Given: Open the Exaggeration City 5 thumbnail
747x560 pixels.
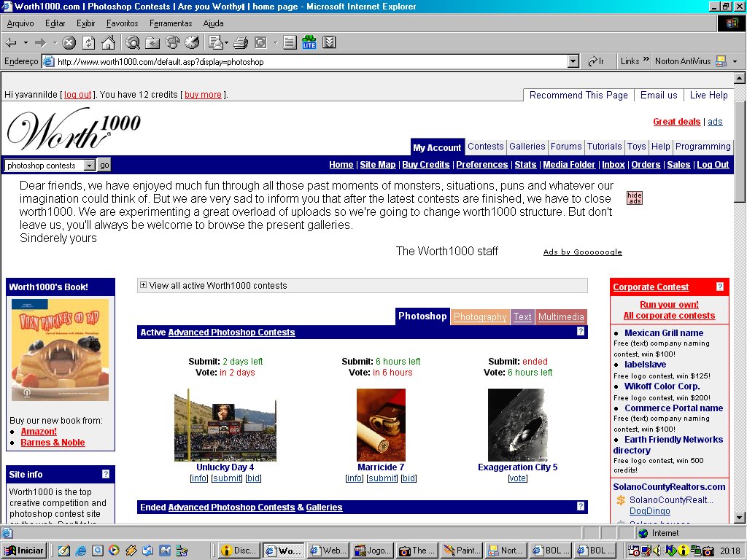Looking at the screenshot, I should click(518, 425).
